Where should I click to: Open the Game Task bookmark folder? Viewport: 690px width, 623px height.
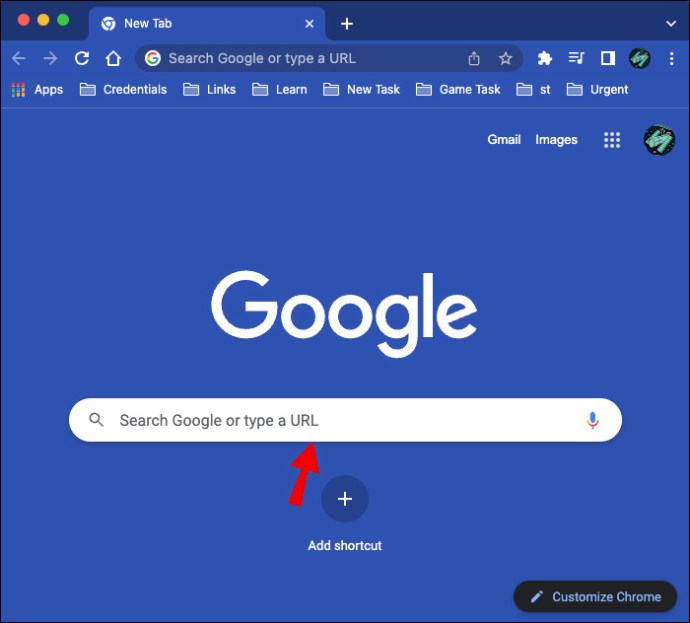tap(458, 90)
